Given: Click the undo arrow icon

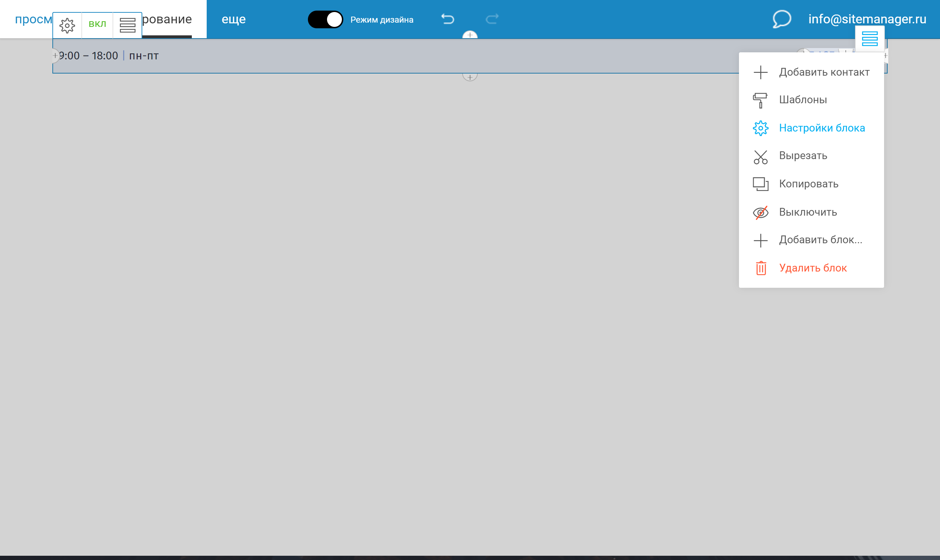Looking at the screenshot, I should click(448, 19).
